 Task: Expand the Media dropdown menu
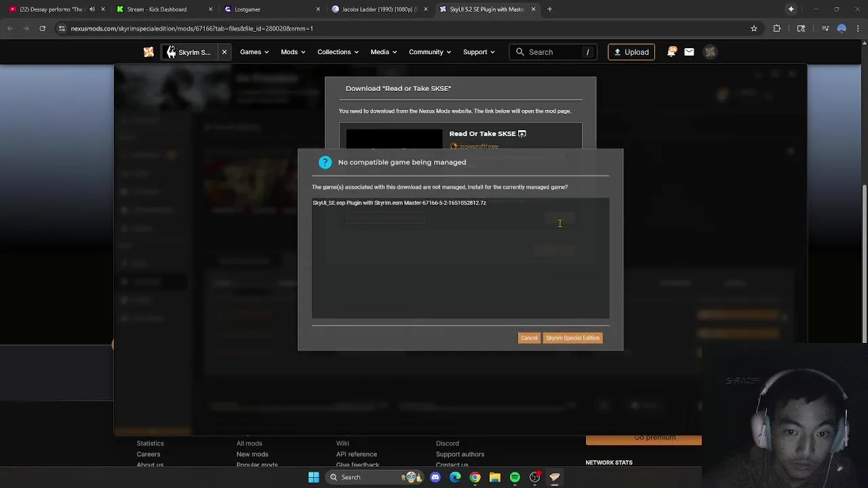[x=383, y=52]
